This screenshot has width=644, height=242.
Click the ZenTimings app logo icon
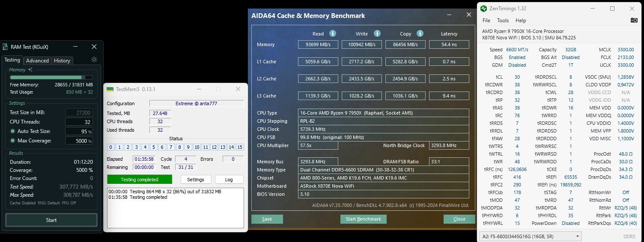(483, 9)
